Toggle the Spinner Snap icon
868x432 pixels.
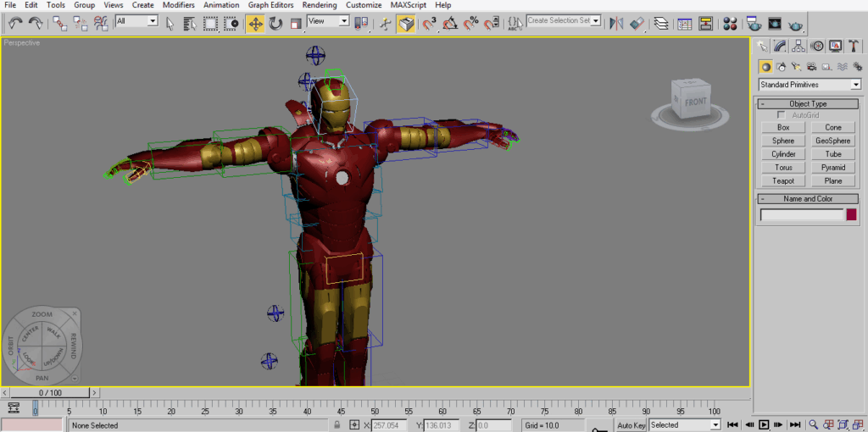click(x=491, y=23)
